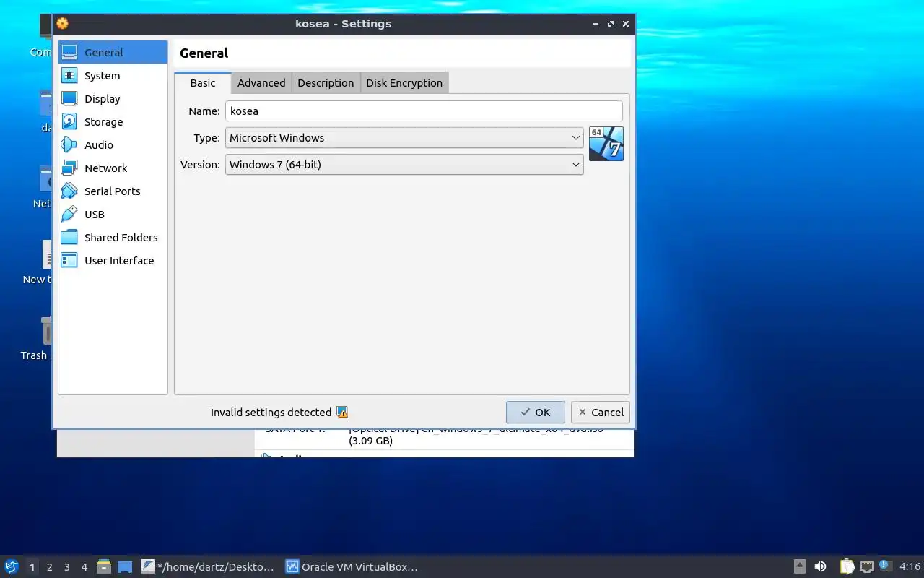Confirm settings with OK button
The width and height of the screenshot is (924, 578).
click(x=536, y=413)
